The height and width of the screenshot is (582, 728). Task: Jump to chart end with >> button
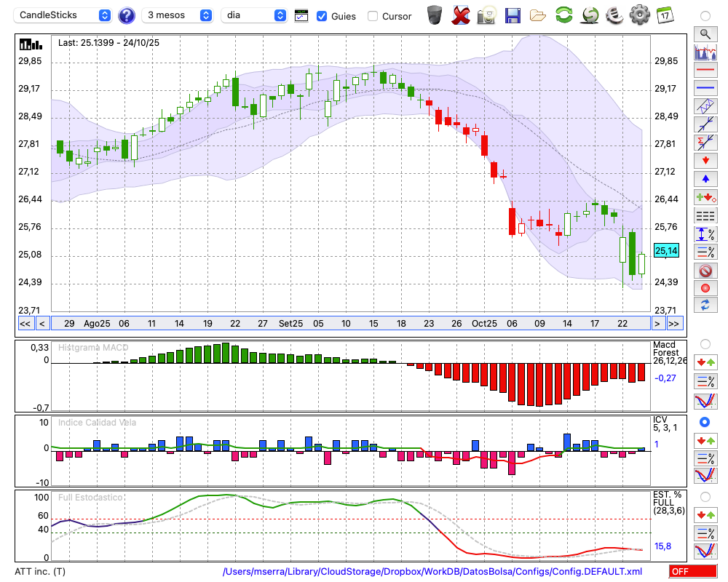coord(674,324)
